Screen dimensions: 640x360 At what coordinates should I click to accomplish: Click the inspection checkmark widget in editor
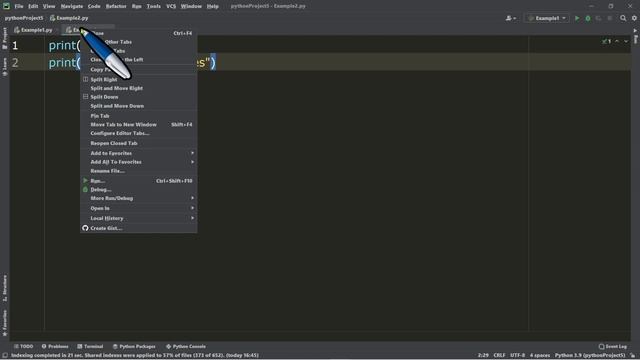point(606,42)
